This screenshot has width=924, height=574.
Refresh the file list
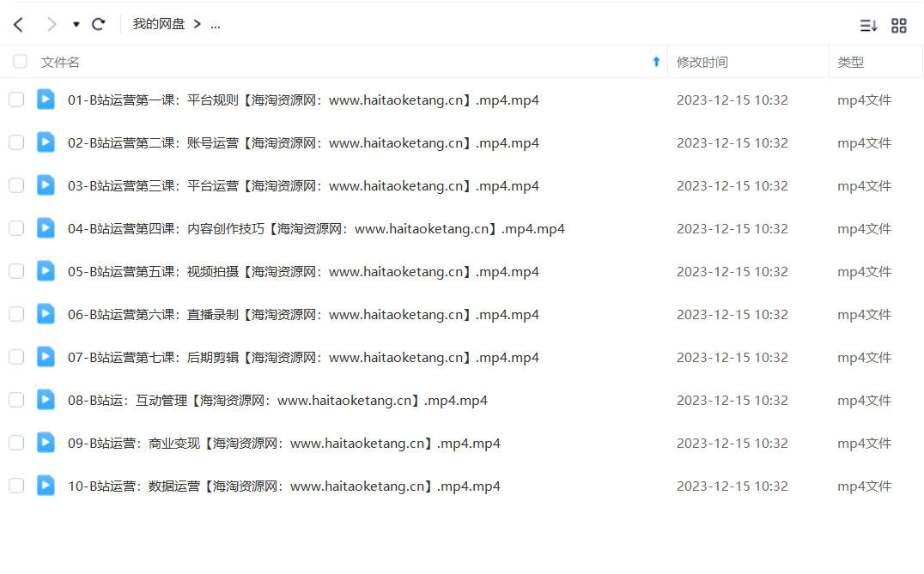99,24
